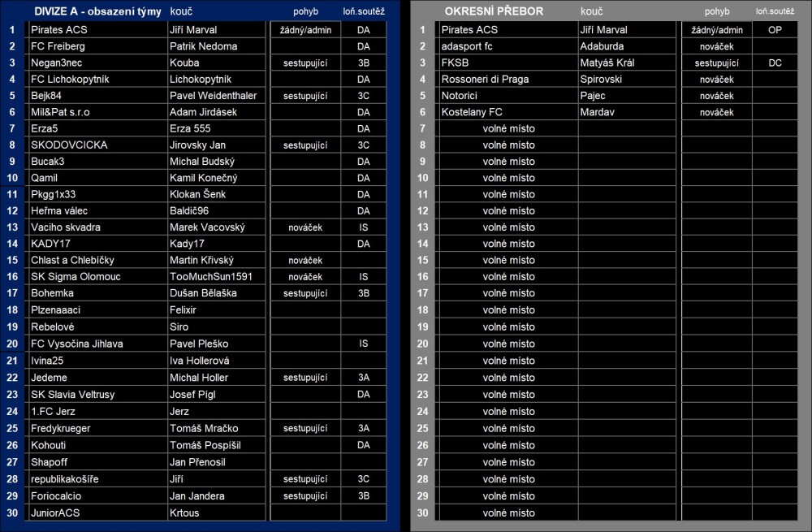The image size is (812, 532).
Task: Click the OKRESNÍ PŘEBOR header title
Action: click(494, 11)
